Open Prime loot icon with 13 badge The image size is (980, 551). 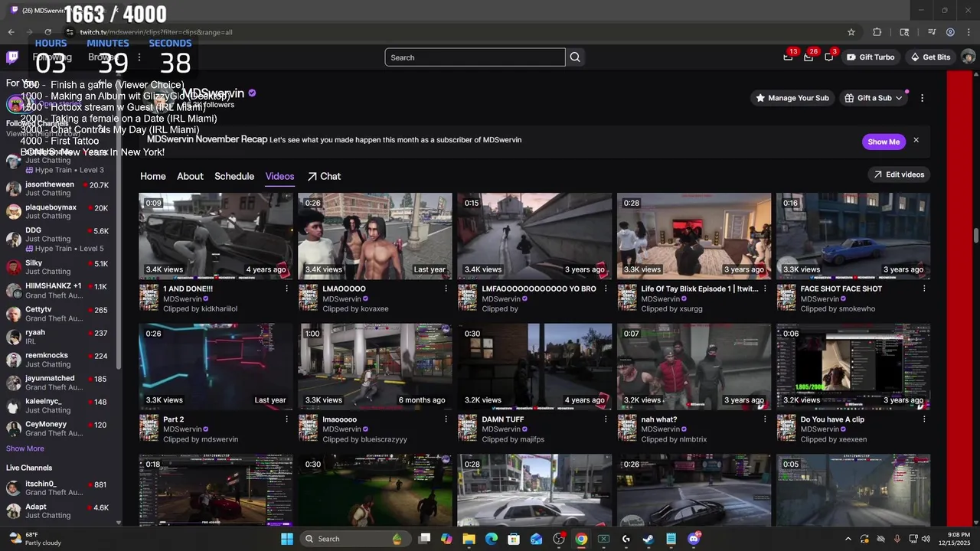(x=788, y=57)
